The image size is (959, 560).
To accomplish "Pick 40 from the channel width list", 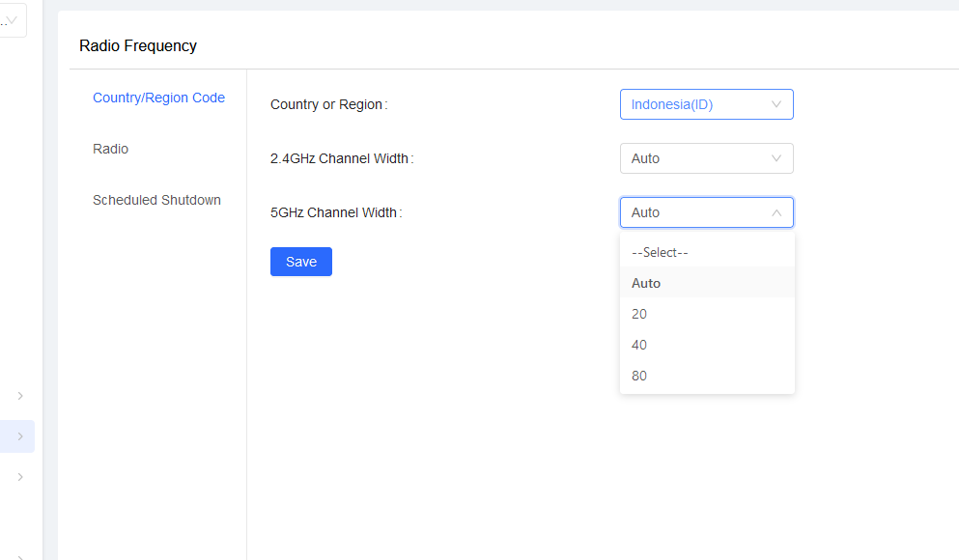I will point(707,344).
